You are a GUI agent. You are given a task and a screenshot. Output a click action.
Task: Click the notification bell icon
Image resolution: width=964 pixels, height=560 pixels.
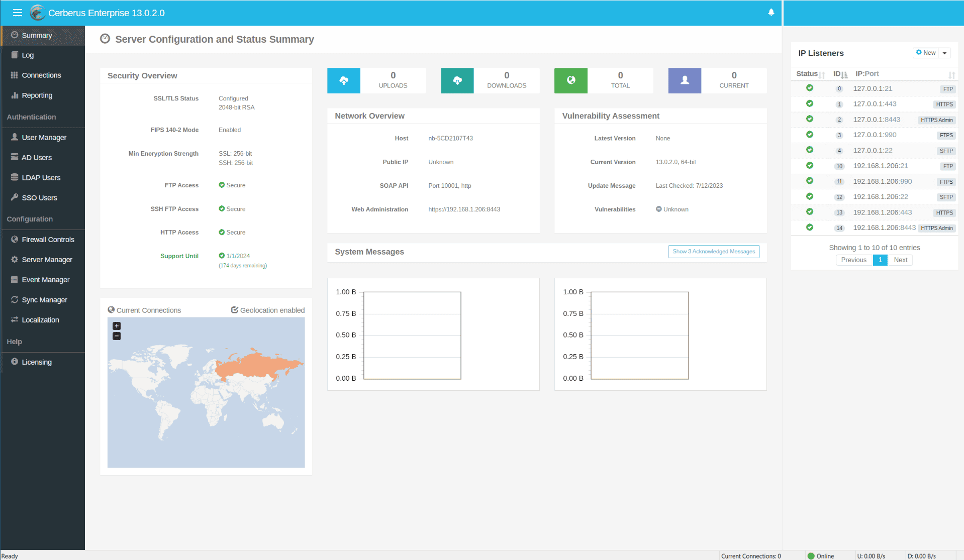pos(770,13)
